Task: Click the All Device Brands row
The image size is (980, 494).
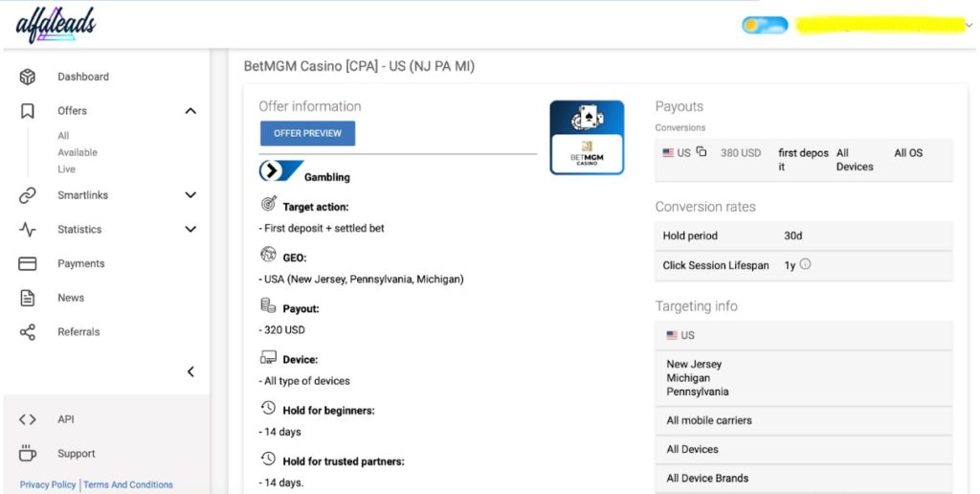Action: (804, 479)
